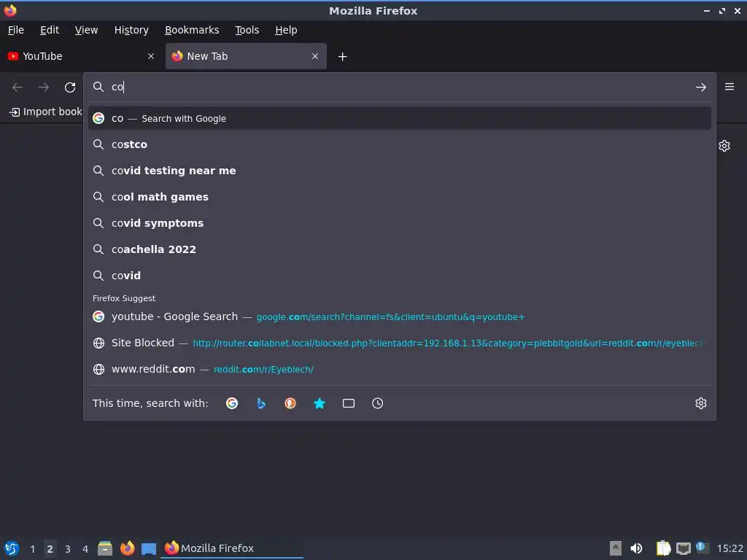Close the New Tab tab
This screenshot has height=560, width=747.
tap(315, 56)
